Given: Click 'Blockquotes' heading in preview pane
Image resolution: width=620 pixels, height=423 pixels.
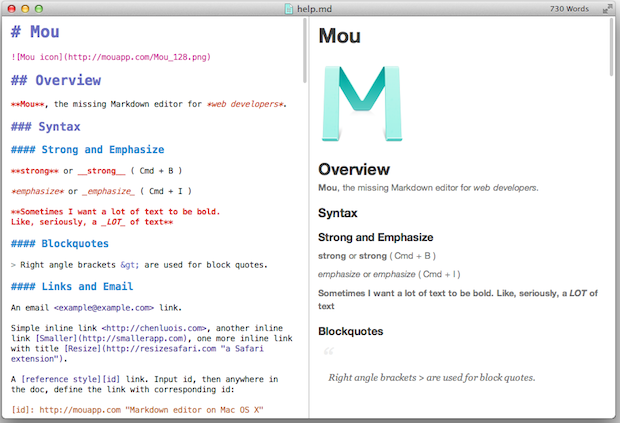Looking at the screenshot, I should tap(351, 331).
